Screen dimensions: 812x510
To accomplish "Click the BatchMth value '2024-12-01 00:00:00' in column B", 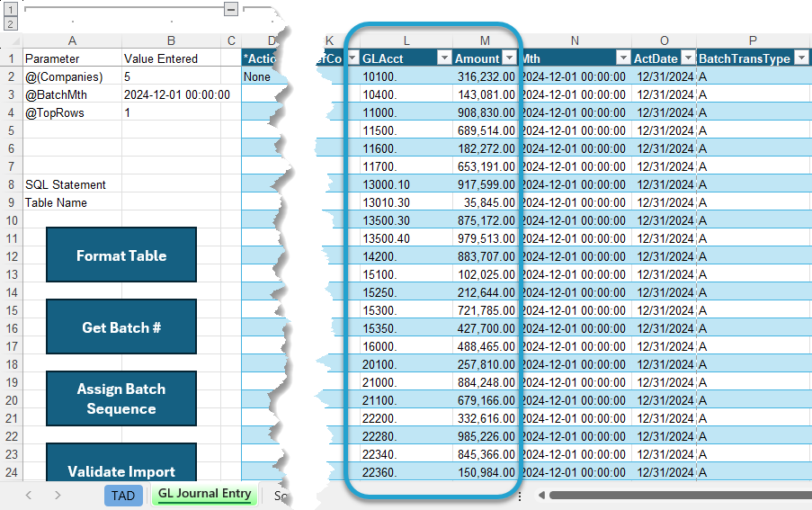I will (176, 94).
